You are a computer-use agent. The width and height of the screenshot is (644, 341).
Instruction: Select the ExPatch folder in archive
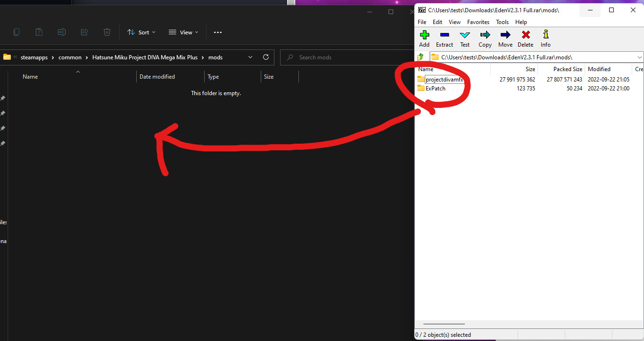(435, 89)
